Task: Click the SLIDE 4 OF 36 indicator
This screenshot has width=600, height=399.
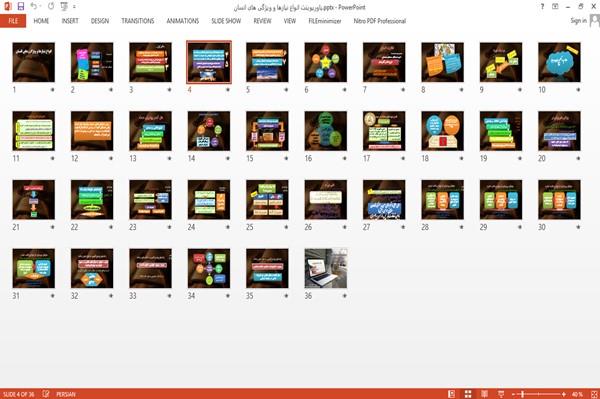Action: pos(18,394)
